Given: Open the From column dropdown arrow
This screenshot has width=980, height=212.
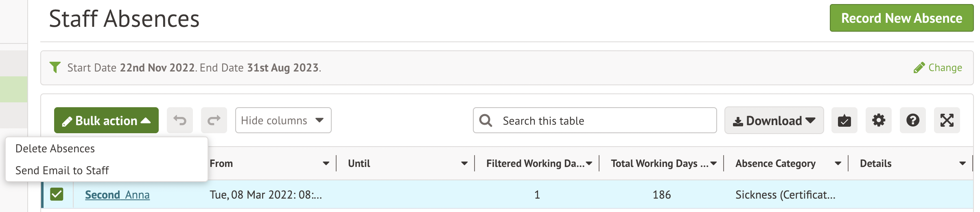Looking at the screenshot, I should point(326,163).
